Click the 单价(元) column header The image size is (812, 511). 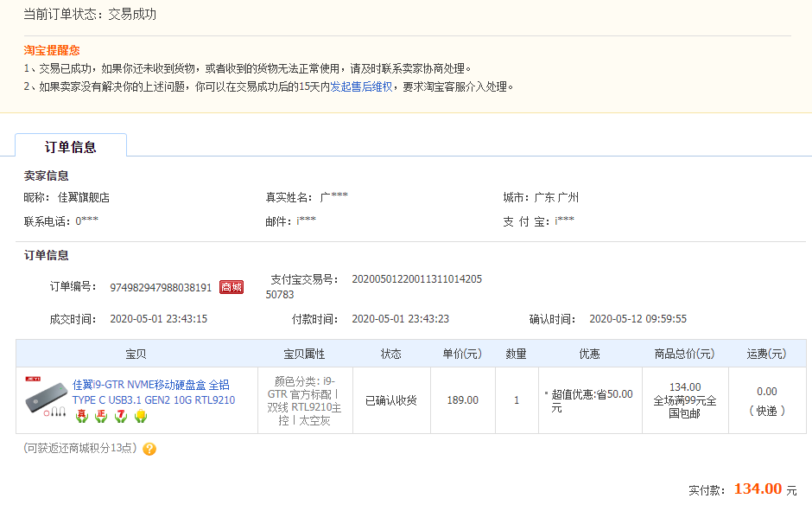point(462,354)
